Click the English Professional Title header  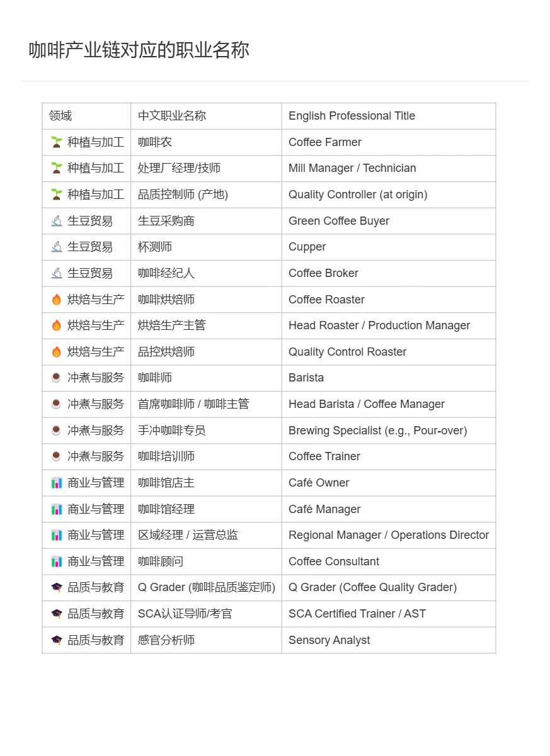(389, 116)
